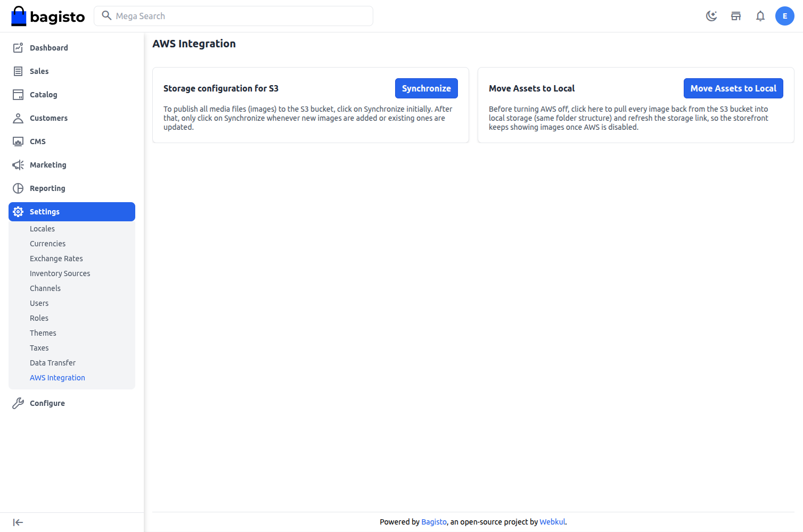Click the Move Assets to Local button
803x532 pixels.
click(x=733, y=88)
